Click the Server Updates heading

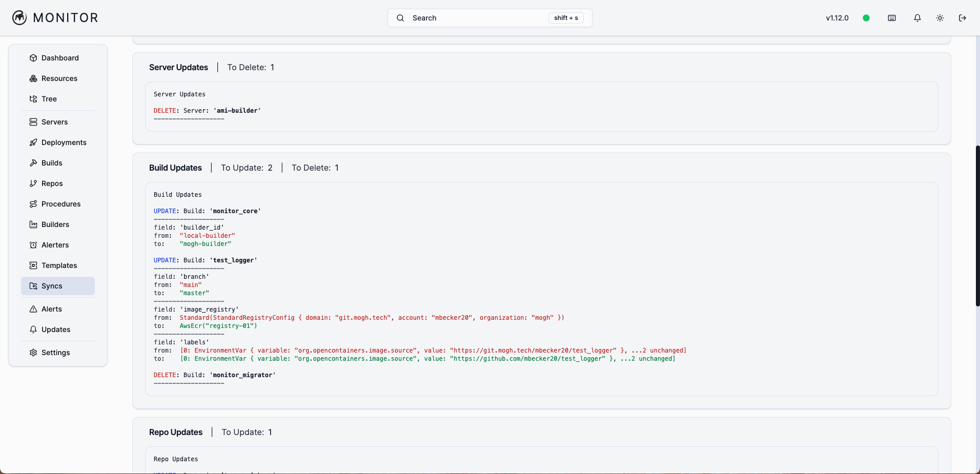click(178, 67)
